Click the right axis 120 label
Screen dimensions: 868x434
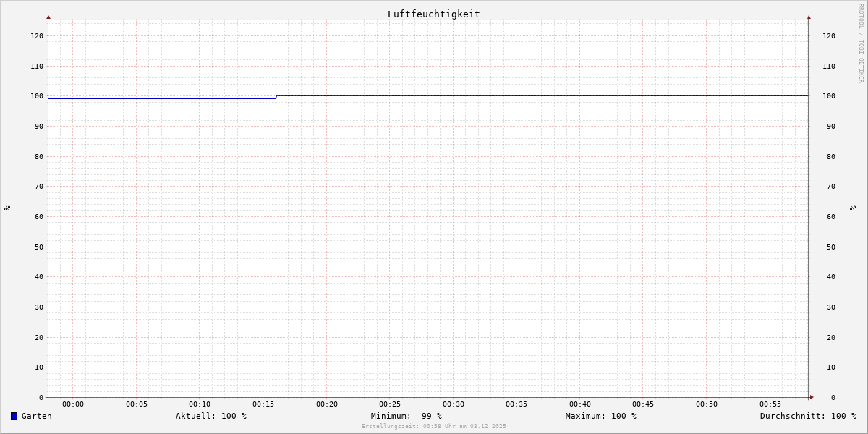click(829, 36)
